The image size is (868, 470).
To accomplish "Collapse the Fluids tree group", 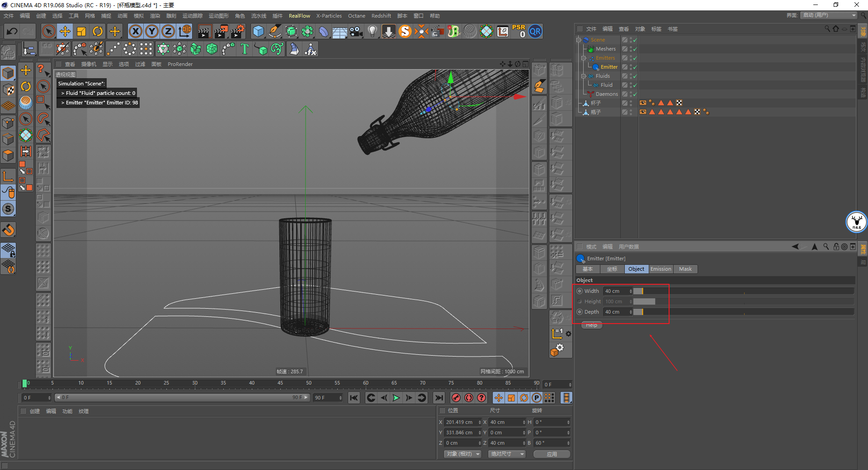I will pyautogui.click(x=583, y=76).
